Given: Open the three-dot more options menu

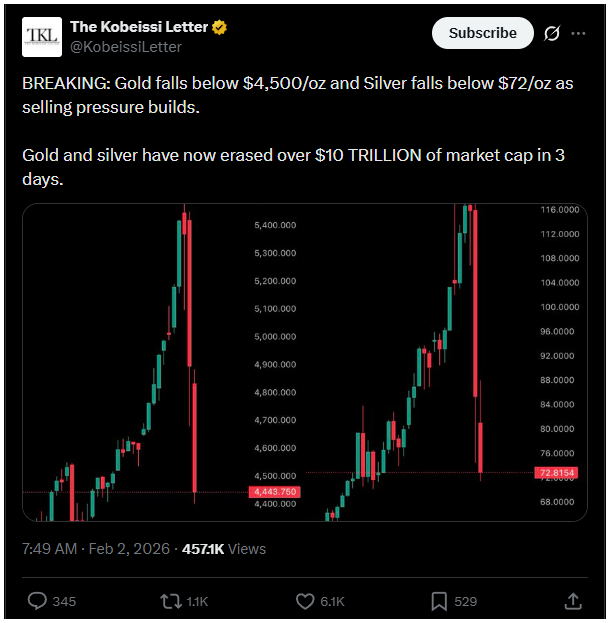Looking at the screenshot, I should point(578,33).
